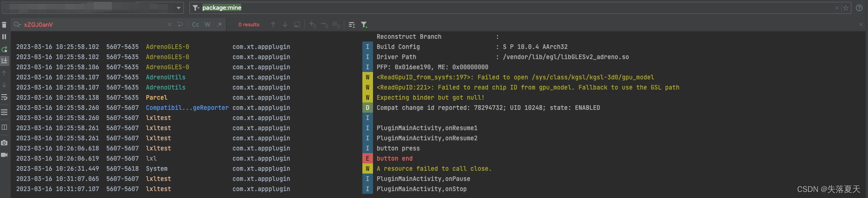Toggle match case (Cc) search option
The width and height of the screenshot is (868, 198).
[x=196, y=24]
